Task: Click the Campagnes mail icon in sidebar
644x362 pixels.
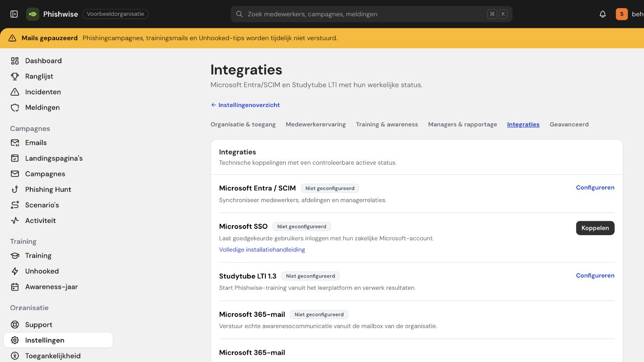Action: tap(15, 174)
